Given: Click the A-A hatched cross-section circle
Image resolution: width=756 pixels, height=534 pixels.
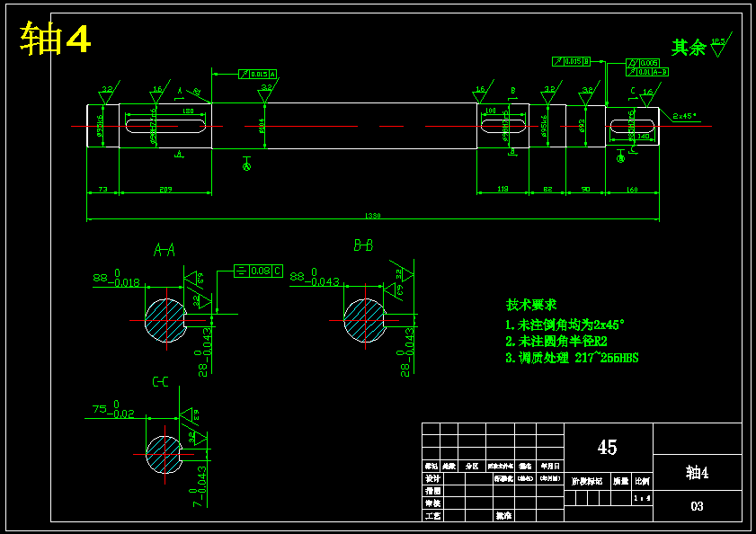Looking at the screenshot, I should coord(166,320).
